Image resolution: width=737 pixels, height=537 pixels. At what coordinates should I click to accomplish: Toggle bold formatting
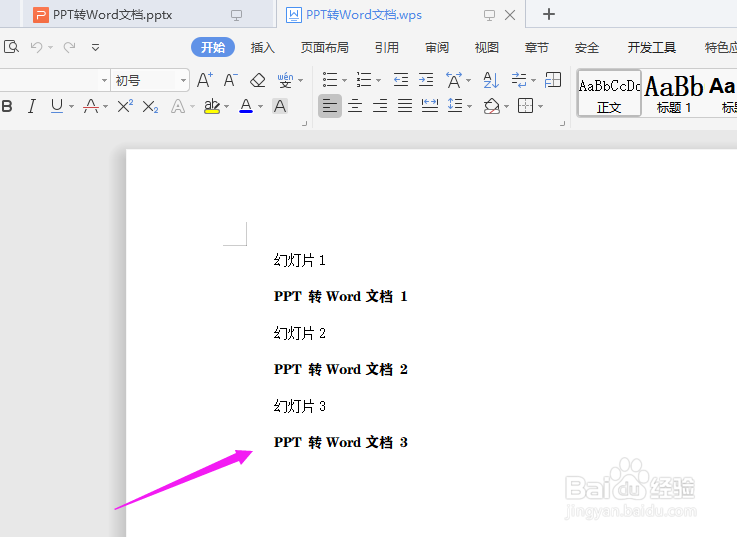tap(7, 106)
